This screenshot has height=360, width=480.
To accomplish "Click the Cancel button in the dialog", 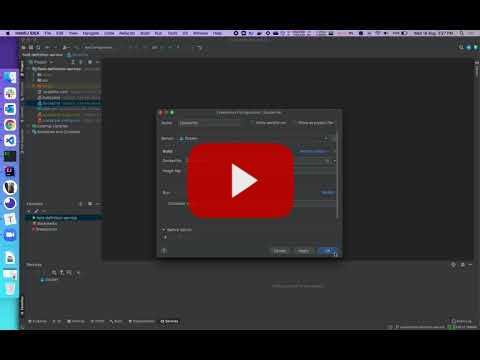I will click(x=280, y=251).
